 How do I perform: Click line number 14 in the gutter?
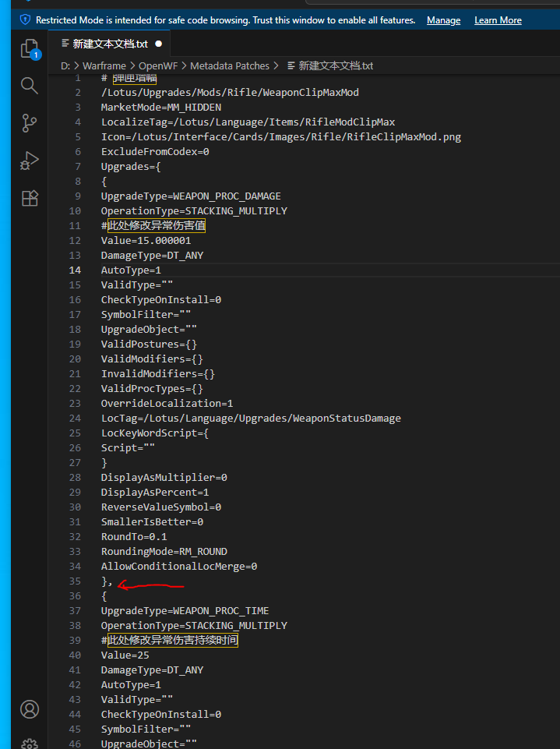[76, 270]
